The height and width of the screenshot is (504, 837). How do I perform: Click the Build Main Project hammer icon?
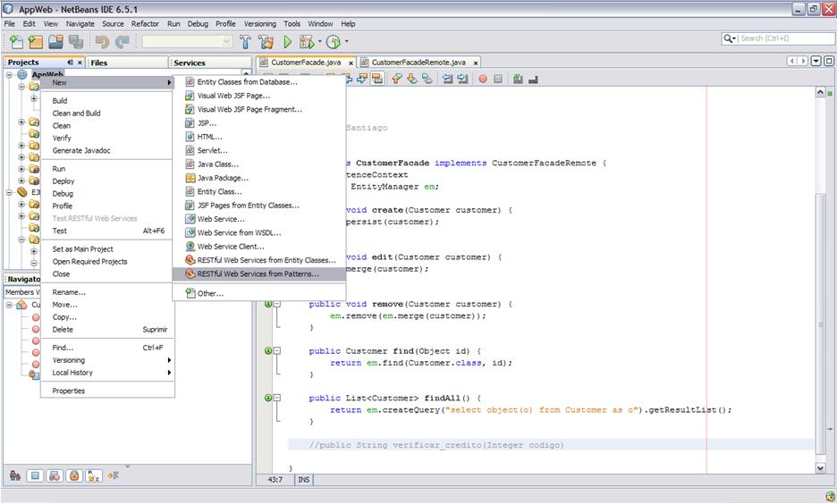click(x=245, y=42)
